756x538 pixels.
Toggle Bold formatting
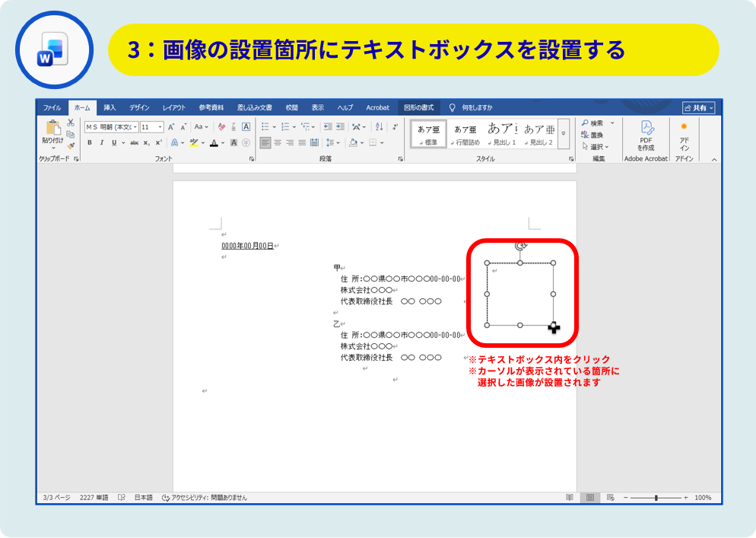[89, 142]
